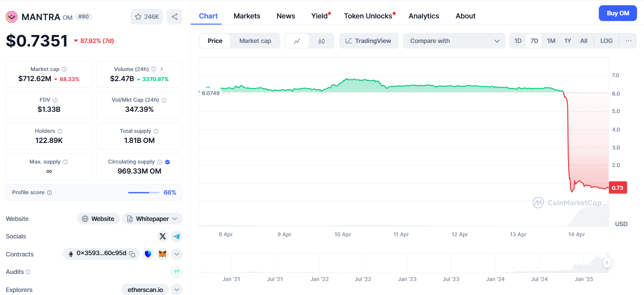
Task: Expand the Whitepaper dropdown
Action: [175, 219]
